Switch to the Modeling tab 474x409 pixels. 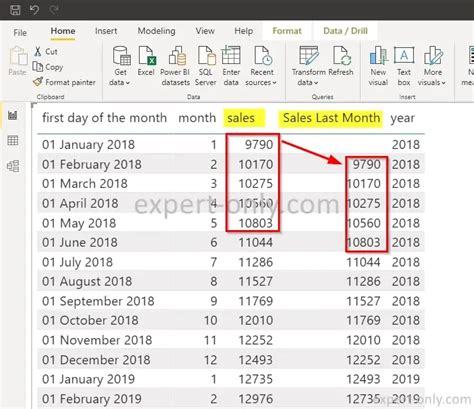156,31
